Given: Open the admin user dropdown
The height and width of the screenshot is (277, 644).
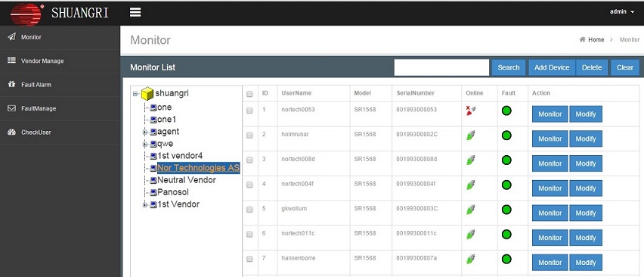Looking at the screenshot, I should pyautogui.click(x=622, y=11).
